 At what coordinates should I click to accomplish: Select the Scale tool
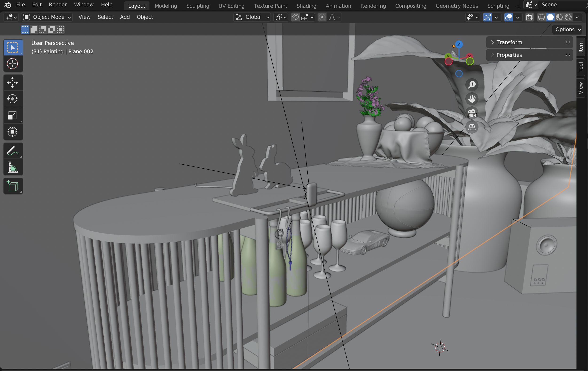pyautogui.click(x=12, y=115)
